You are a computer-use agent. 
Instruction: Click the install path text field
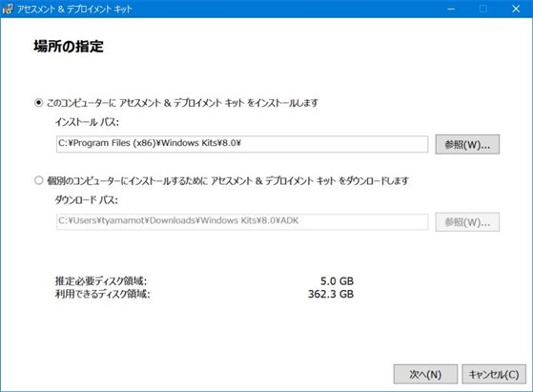pos(242,144)
